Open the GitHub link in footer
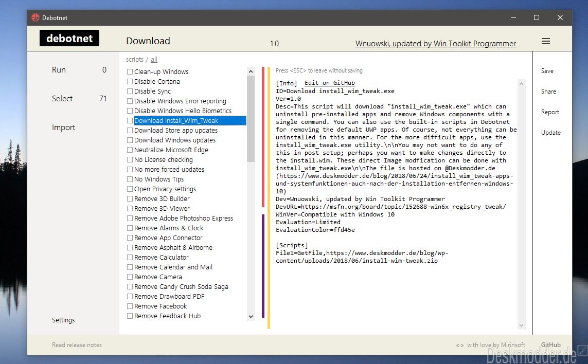This screenshot has width=588, height=364. pyautogui.click(x=550, y=345)
